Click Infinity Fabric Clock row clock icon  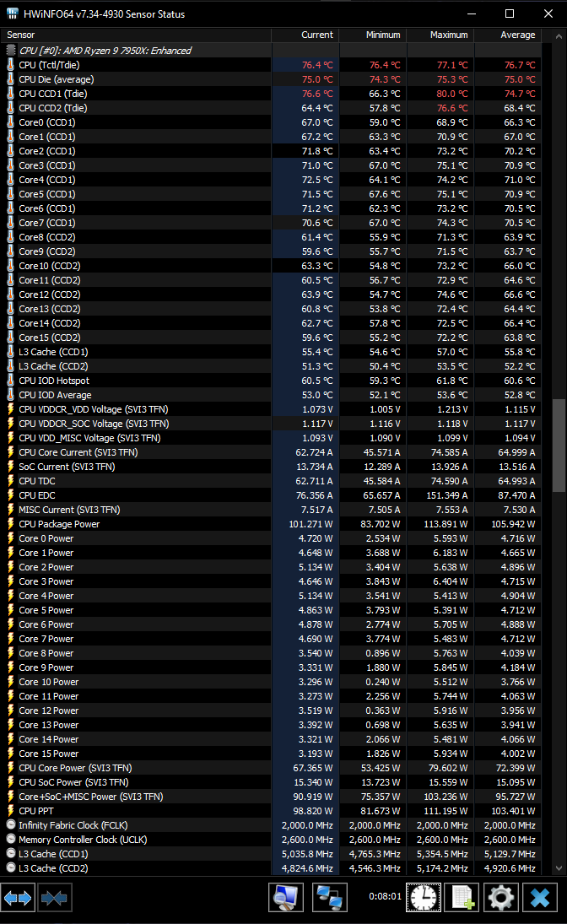[11, 825]
